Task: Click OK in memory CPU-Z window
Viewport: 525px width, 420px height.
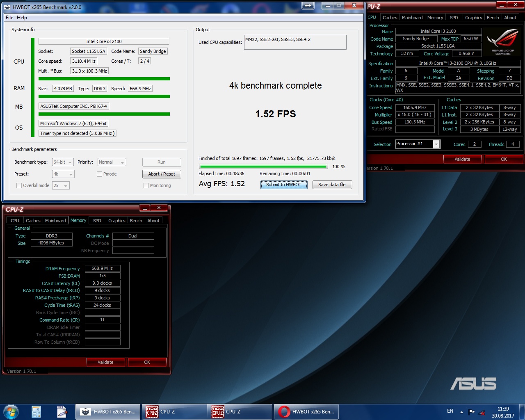Action: (x=147, y=362)
